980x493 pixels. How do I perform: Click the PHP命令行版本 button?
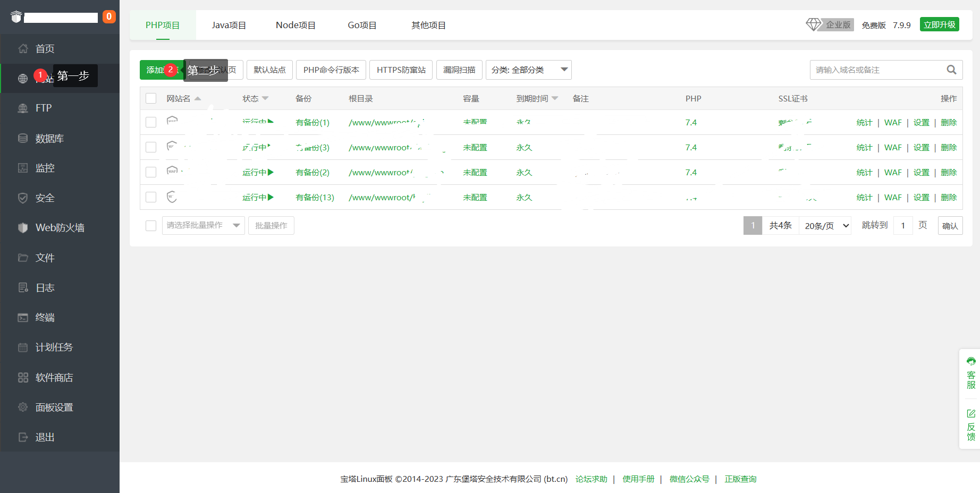331,70
